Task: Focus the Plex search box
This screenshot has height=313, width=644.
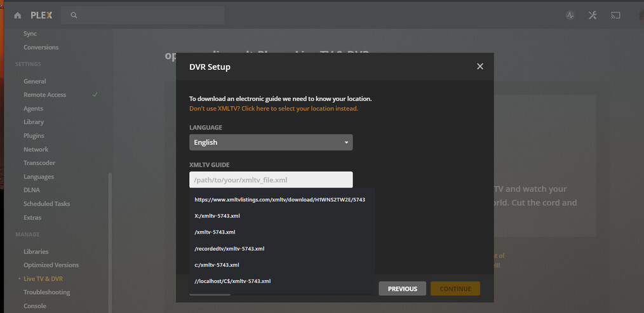Action: coord(142,15)
